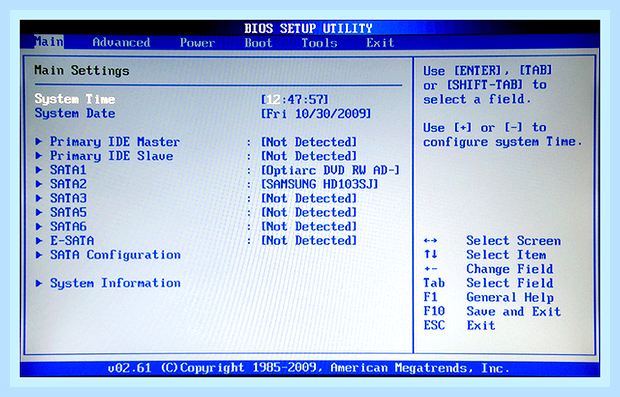Go to the Boot tab

258,43
